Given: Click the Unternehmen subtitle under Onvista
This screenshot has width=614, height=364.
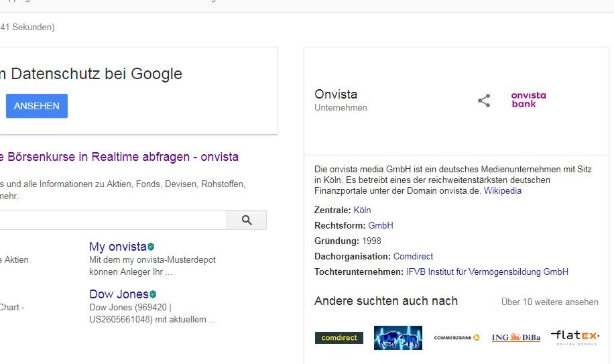Looking at the screenshot, I should coord(341,108).
